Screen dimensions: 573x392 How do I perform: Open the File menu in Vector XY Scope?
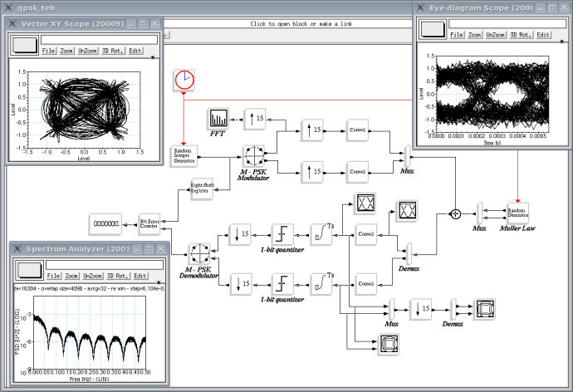48,51
